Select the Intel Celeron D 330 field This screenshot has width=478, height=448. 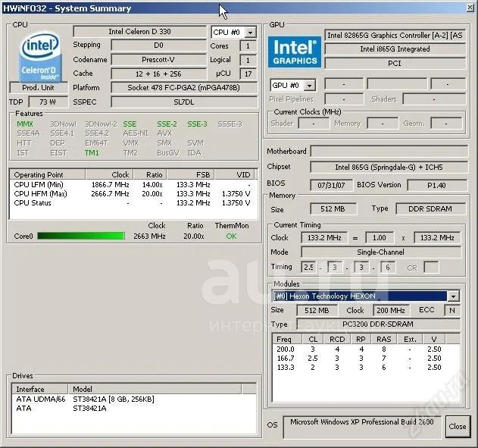click(x=139, y=32)
